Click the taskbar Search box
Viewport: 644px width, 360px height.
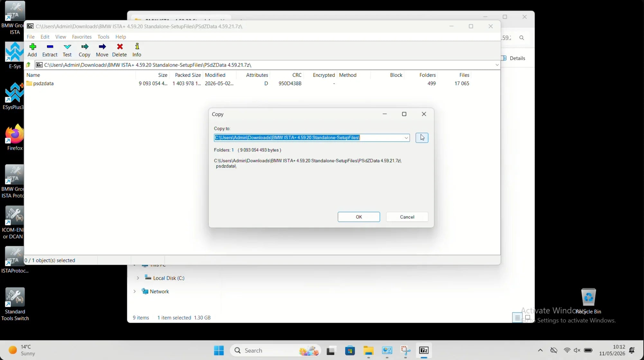click(276, 350)
